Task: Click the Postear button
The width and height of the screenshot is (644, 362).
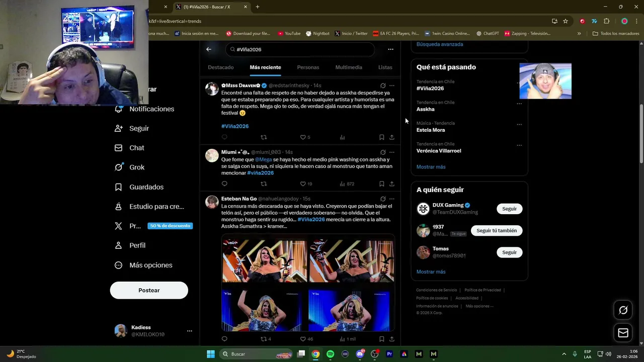Action: (149, 290)
